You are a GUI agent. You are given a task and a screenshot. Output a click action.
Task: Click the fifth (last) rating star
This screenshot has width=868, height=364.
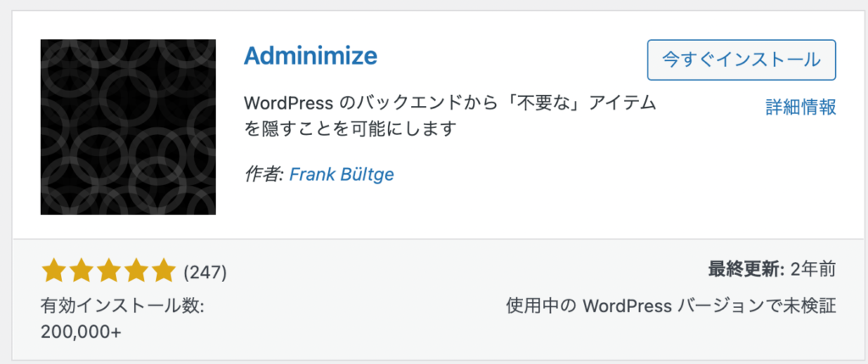click(164, 271)
